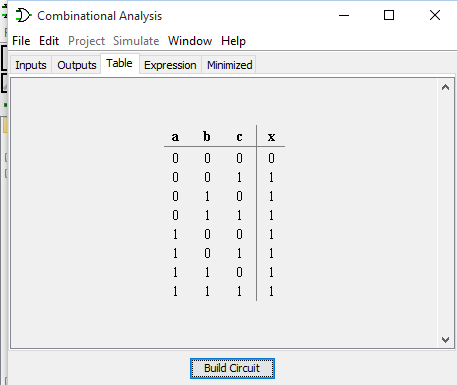Switch to the Outputs tab
Viewport: 457px width, 385px height.
pos(77,65)
